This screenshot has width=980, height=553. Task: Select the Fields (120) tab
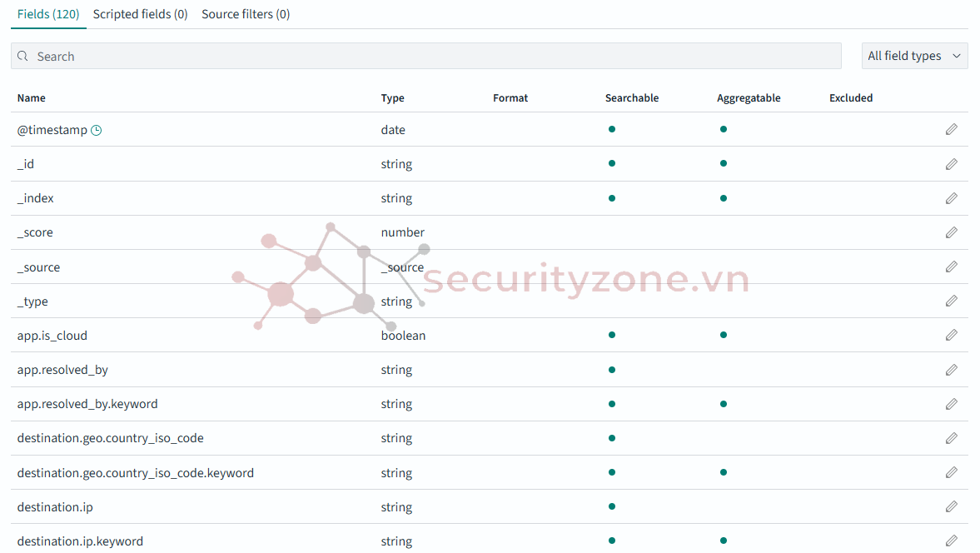click(48, 14)
